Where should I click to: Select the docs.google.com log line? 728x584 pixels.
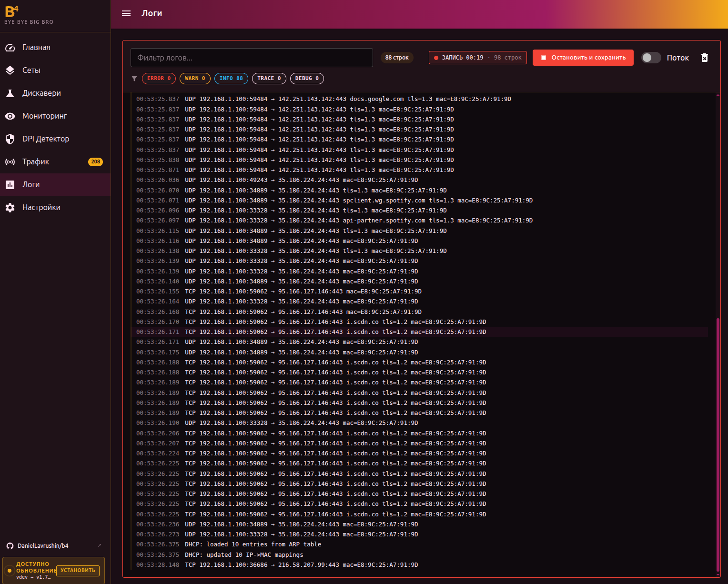click(x=419, y=99)
